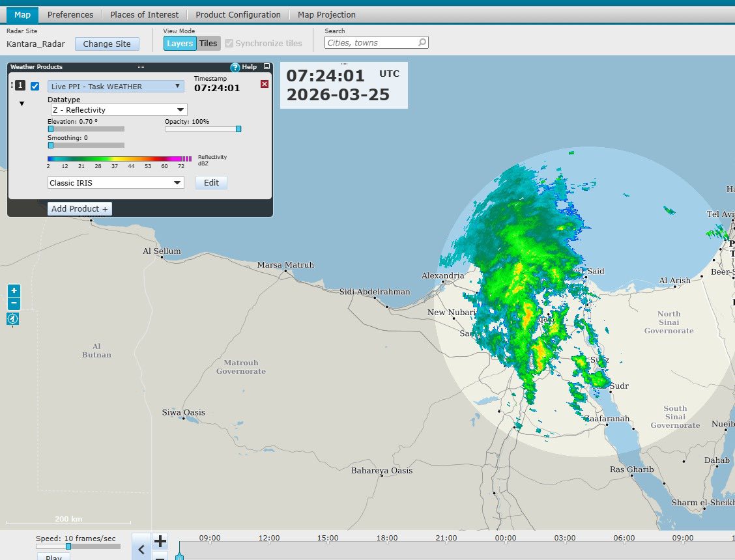The width and height of the screenshot is (735, 560).
Task: Adjust the Elevation slider handle
Action: tap(51, 129)
